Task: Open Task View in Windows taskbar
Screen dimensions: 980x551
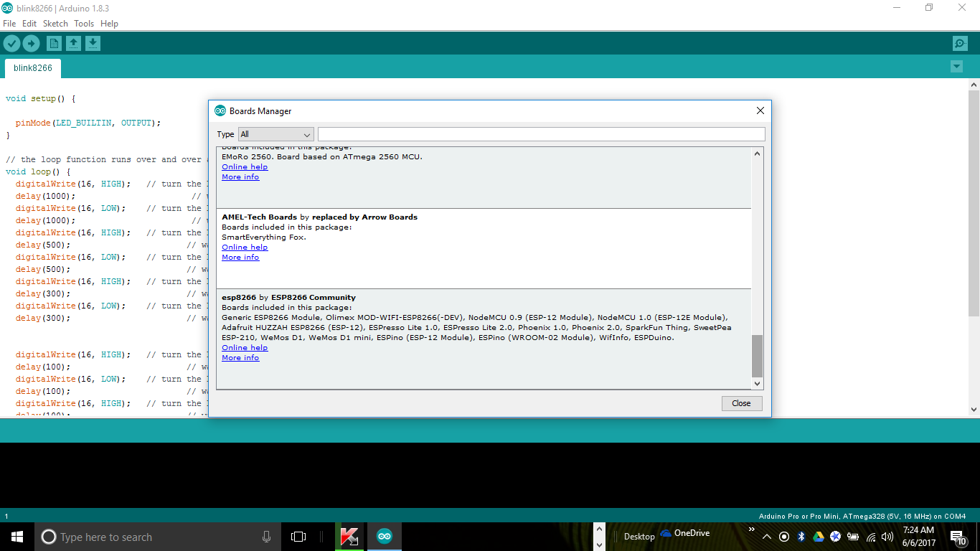Action: [x=298, y=537]
